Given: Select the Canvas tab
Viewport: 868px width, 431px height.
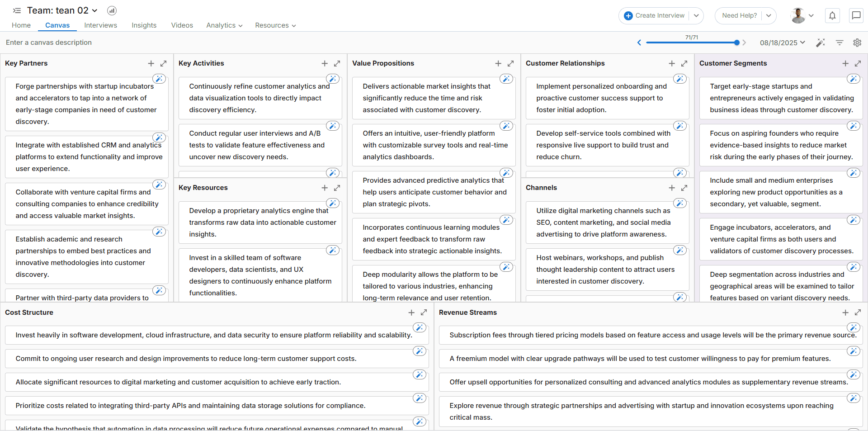Looking at the screenshot, I should tap(57, 25).
